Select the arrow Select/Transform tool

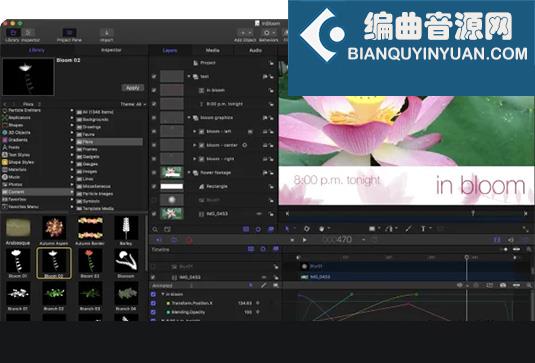[287, 229]
